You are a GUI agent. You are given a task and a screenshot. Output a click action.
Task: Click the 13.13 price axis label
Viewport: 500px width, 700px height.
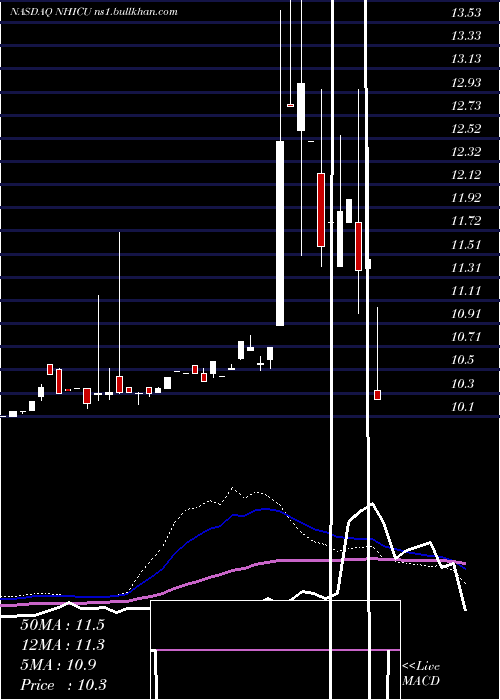tap(466, 59)
